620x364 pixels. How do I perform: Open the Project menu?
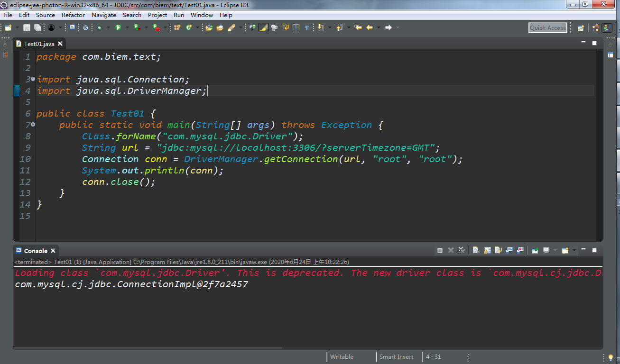(157, 15)
